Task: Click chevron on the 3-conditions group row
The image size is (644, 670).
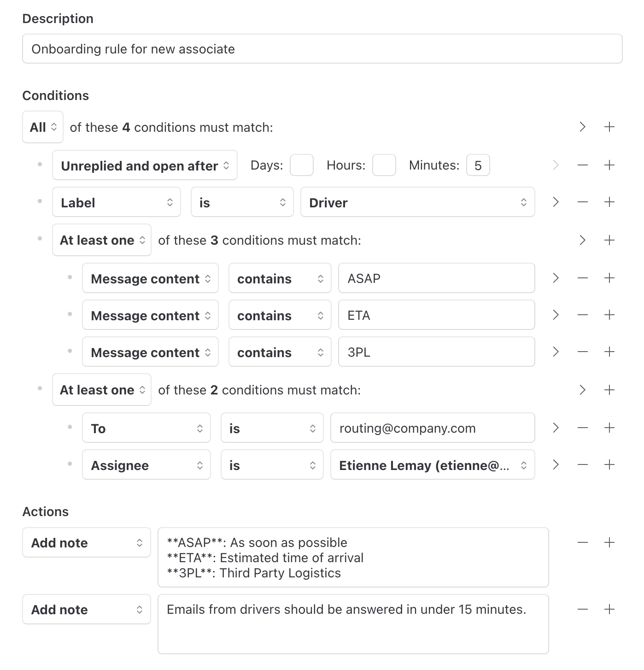Action: click(583, 240)
